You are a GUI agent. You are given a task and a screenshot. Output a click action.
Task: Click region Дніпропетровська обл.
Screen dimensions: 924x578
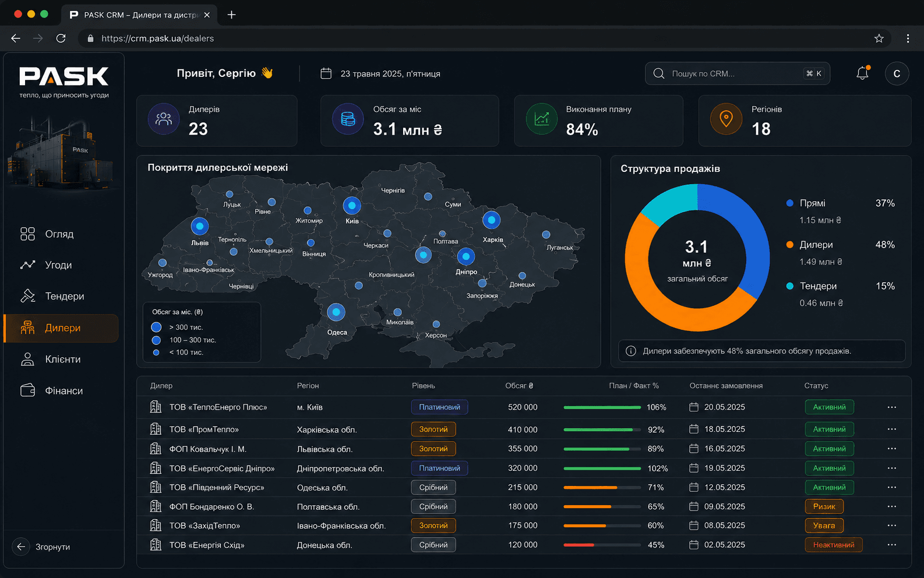click(x=341, y=468)
